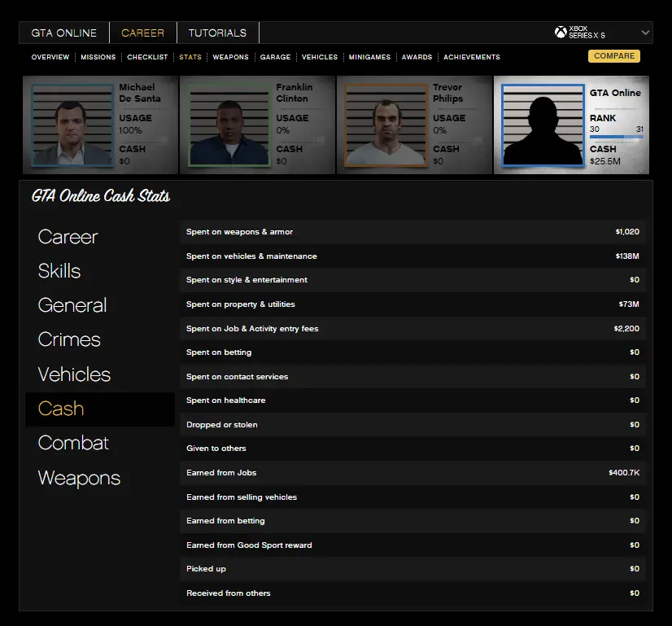Image resolution: width=672 pixels, height=626 pixels.
Task: Click the rank progress bar
Action: (616, 137)
